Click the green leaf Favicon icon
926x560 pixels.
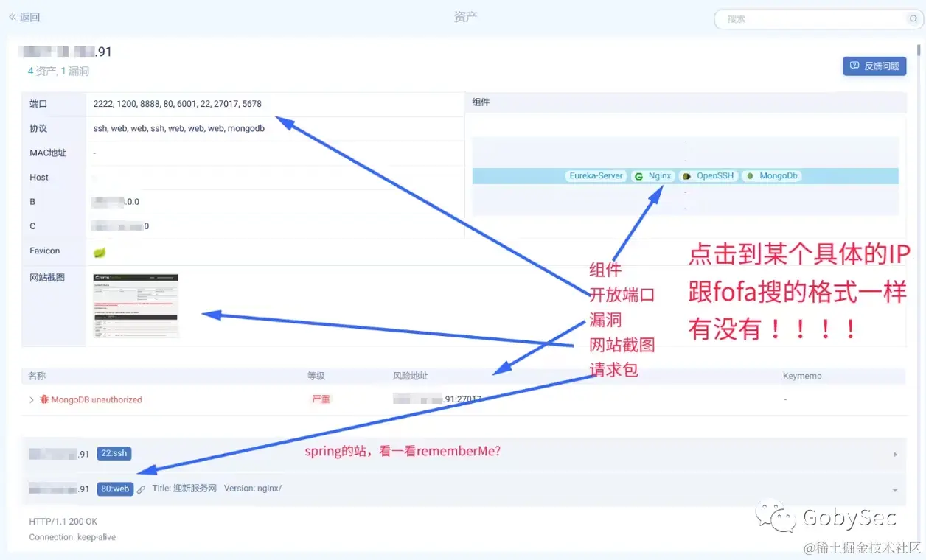(x=100, y=252)
